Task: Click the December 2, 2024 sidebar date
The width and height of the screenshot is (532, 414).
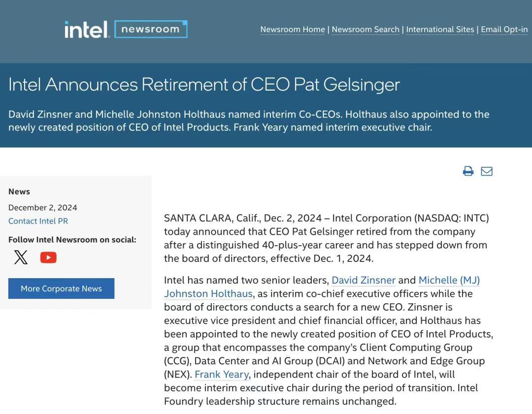Action: [43, 207]
